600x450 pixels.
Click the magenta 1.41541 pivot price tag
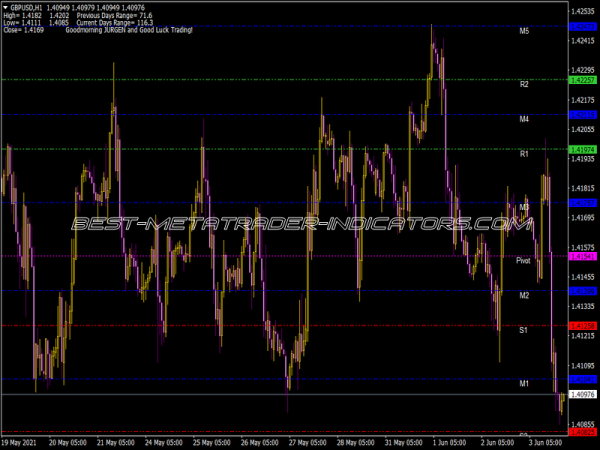click(x=583, y=256)
